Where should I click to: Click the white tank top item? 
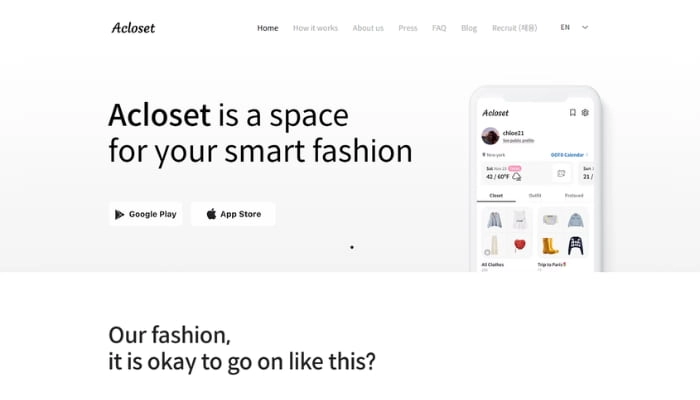(520, 221)
